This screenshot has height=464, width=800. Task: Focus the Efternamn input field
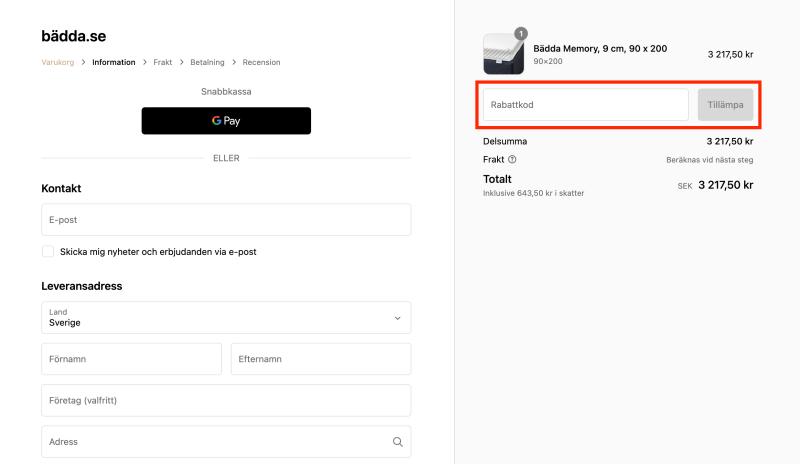point(321,359)
